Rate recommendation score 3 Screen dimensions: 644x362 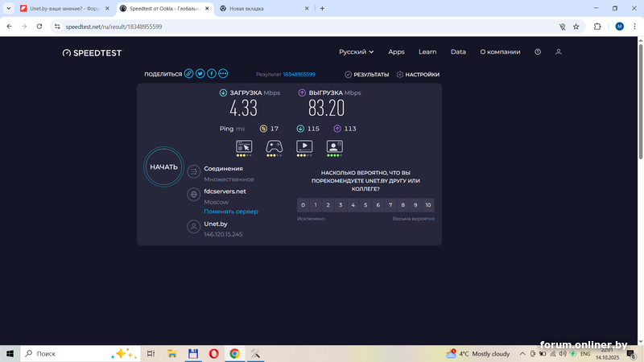pos(341,205)
